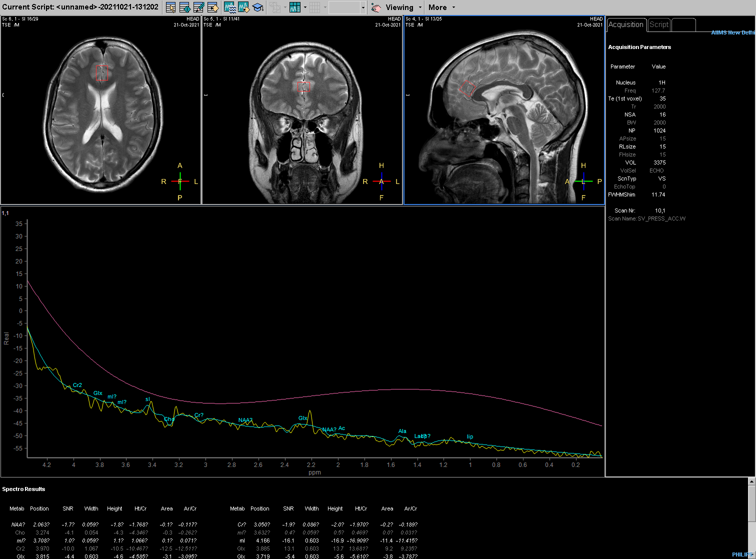Click the Scan Nr value 10,1
The width and height of the screenshot is (756, 559).
(x=660, y=210)
